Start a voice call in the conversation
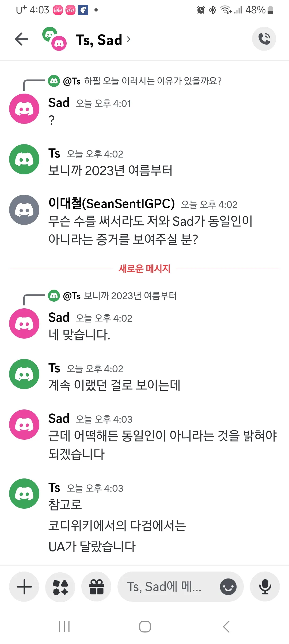This screenshot has height=644, width=289. pos(264,39)
